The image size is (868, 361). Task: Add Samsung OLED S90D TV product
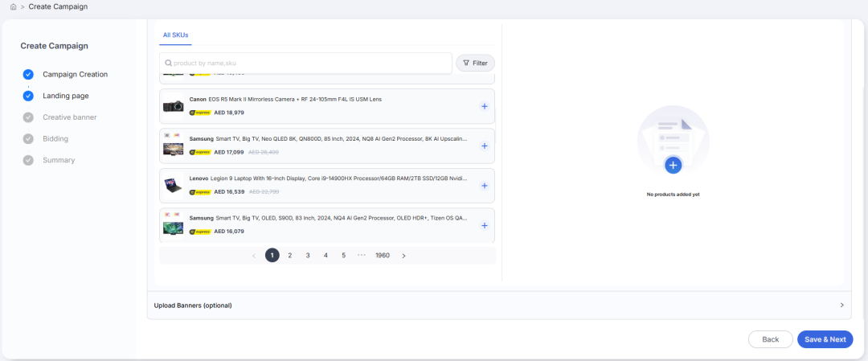(485, 226)
